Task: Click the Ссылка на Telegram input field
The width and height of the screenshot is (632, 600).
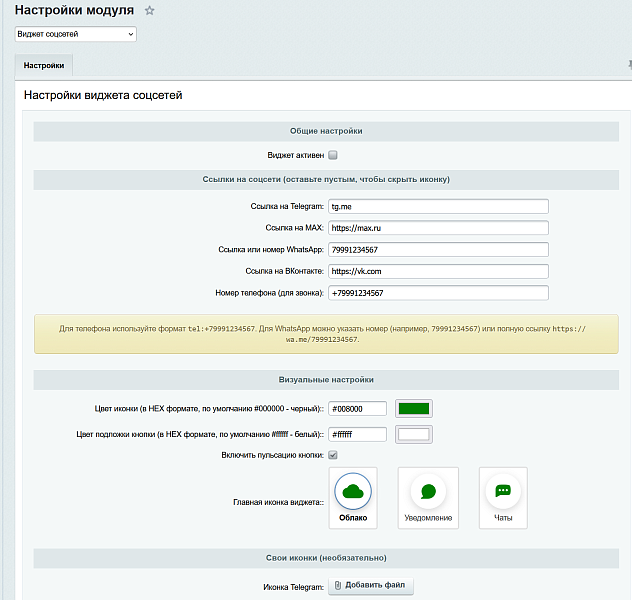Action: click(x=438, y=206)
